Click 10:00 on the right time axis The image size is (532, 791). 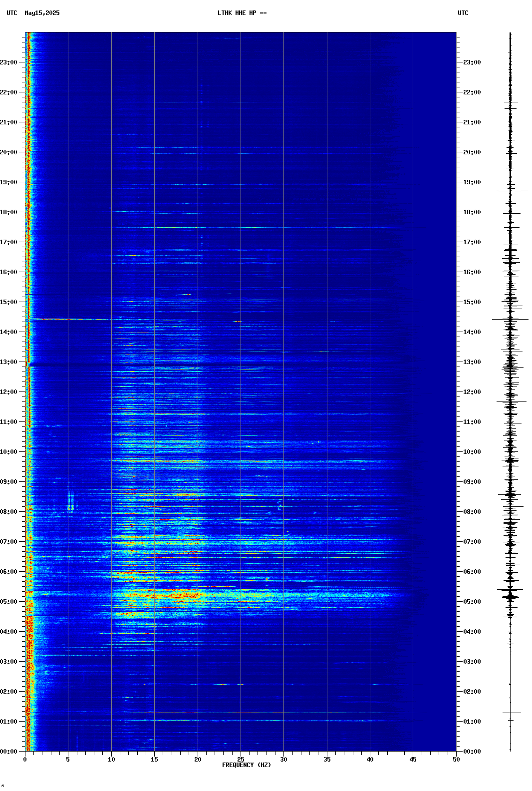tap(472, 452)
